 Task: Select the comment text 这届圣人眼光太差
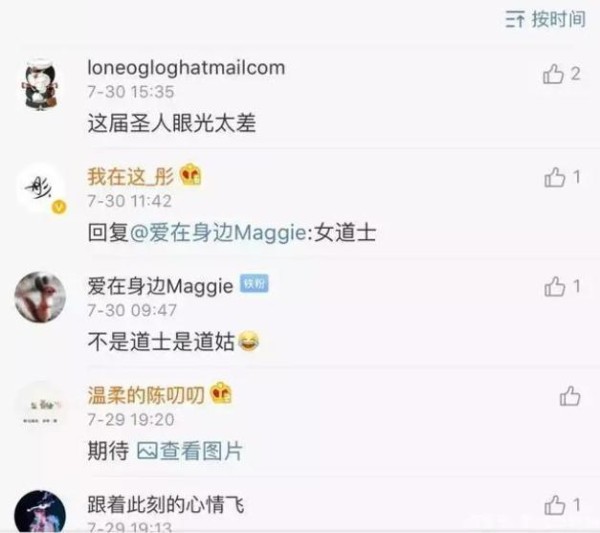172,123
